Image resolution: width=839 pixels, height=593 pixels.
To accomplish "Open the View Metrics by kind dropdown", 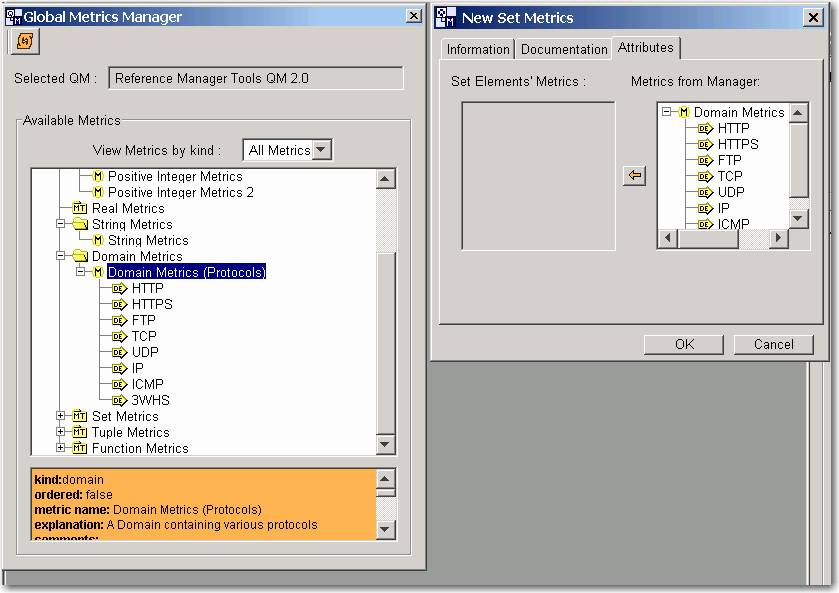I will click(321, 150).
